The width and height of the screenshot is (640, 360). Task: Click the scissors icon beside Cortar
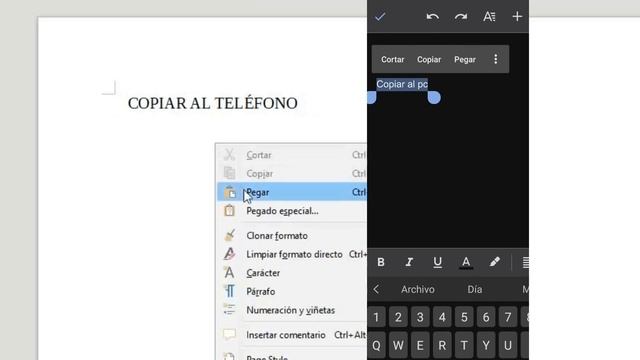coord(229,155)
